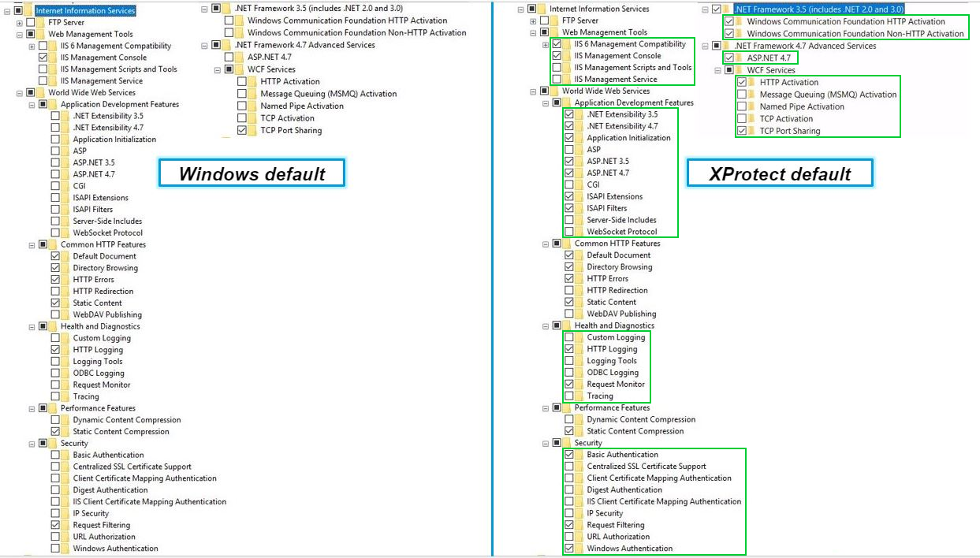
Task: Click the Web Management Tools folder icon
Action: point(39,34)
